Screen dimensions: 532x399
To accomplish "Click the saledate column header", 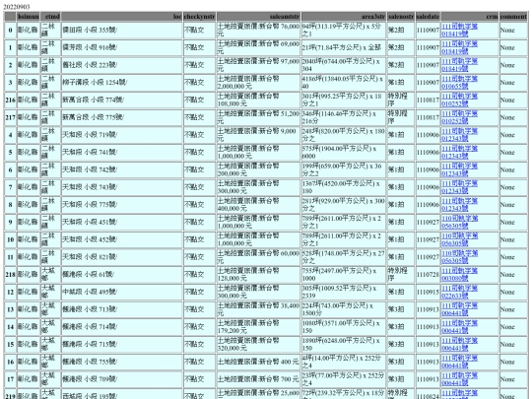I will point(428,17).
